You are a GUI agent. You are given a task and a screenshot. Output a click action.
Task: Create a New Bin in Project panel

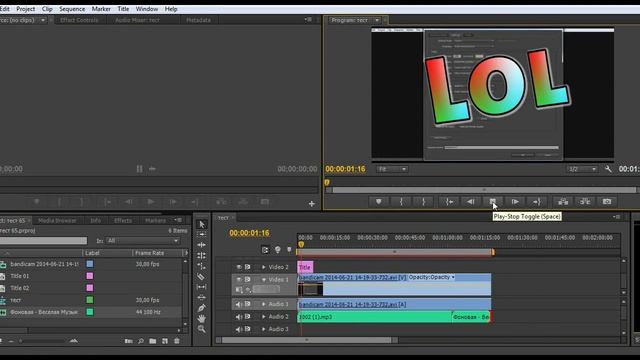point(152,341)
